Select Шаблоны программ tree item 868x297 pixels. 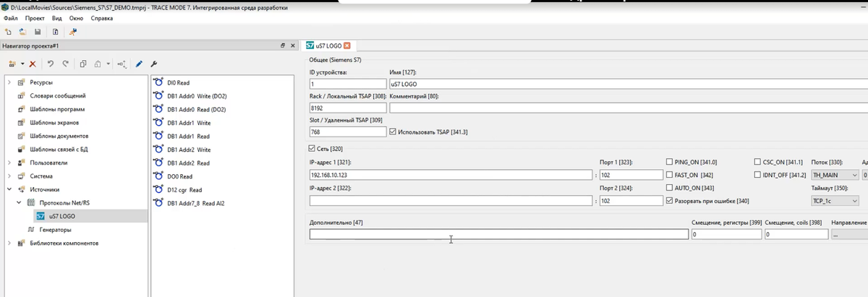tap(57, 109)
